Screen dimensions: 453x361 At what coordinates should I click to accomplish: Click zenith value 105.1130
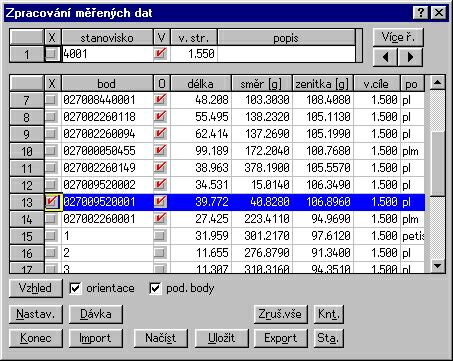pyautogui.click(x=323, y=117)
